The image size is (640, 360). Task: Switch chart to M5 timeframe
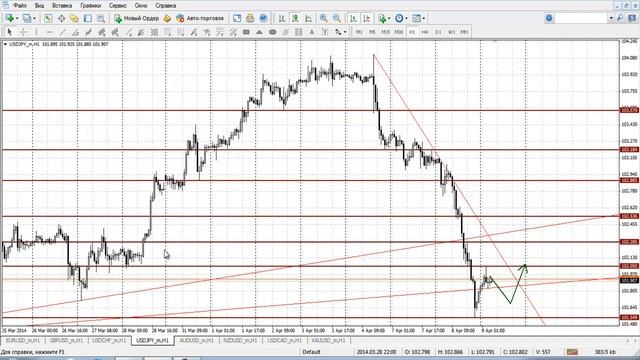[372, 32]
